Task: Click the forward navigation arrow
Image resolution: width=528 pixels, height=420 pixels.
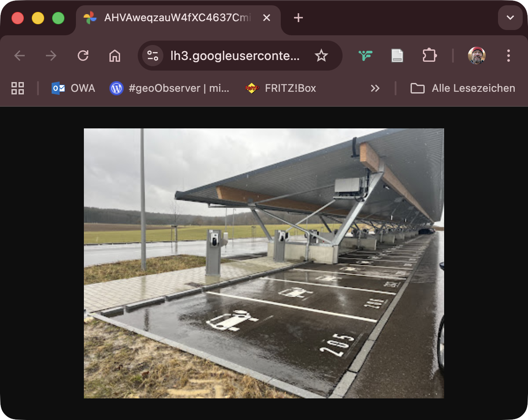Action: point(51,56)
